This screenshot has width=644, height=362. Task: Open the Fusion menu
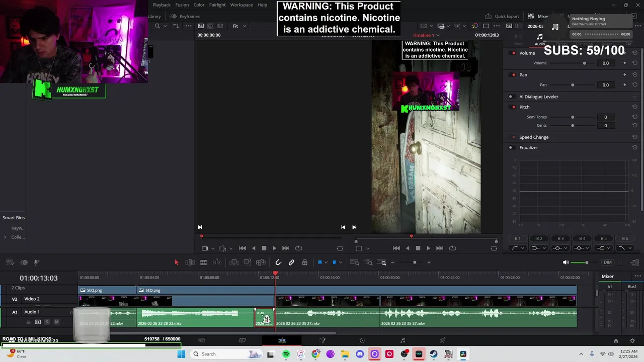(x=182, y=5)
